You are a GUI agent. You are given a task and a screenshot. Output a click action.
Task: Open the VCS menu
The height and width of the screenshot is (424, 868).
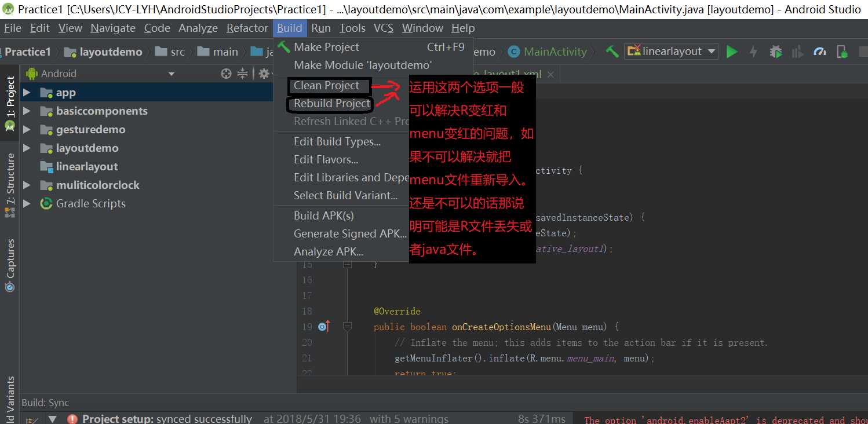[x=384, y=28]
